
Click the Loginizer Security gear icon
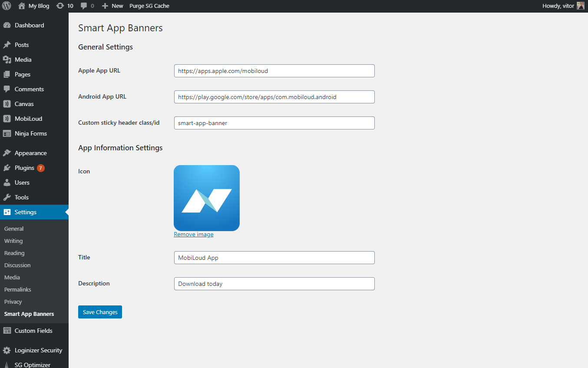(x=7, y=350)
